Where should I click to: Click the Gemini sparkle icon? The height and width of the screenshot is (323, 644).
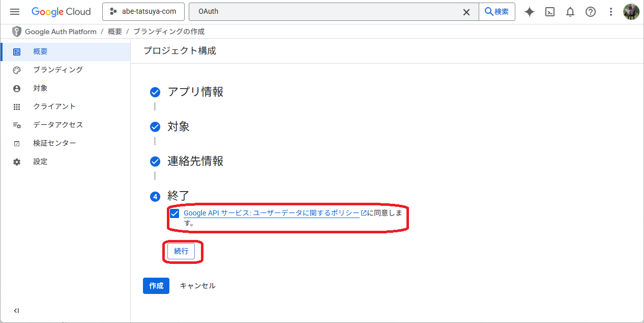[x=530, y=12]
